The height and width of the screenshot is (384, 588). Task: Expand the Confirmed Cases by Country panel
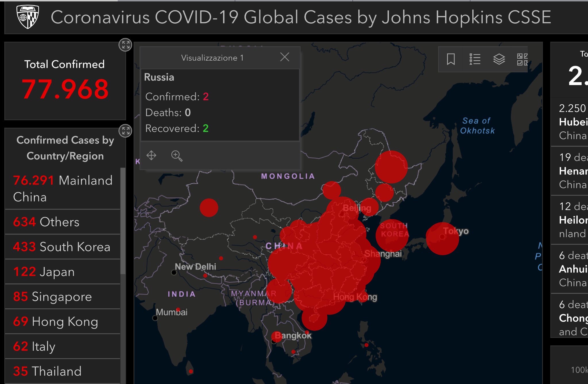coord(125,131)
